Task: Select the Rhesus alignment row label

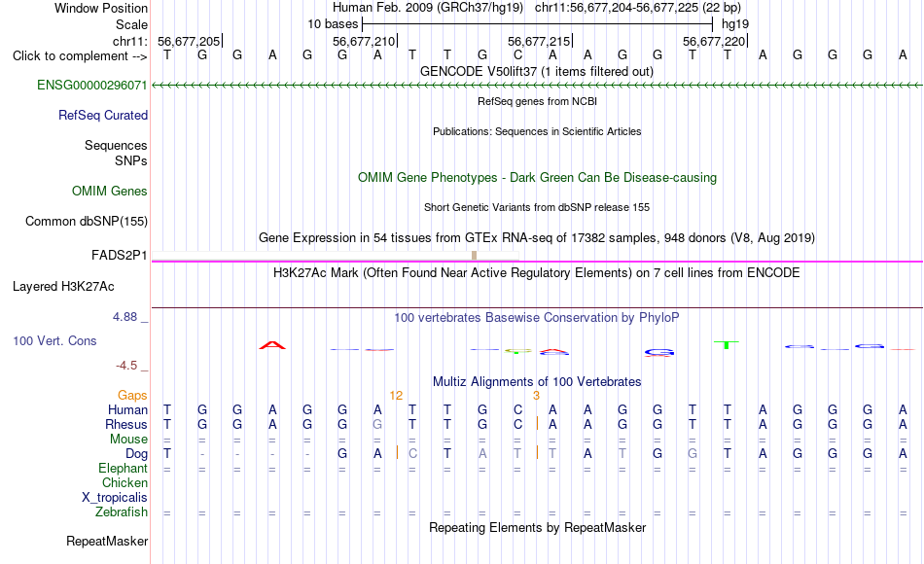Action: click(126, 424)
